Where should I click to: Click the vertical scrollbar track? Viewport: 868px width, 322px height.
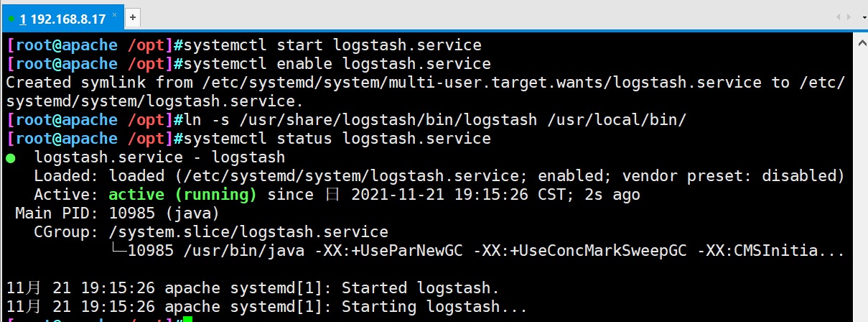pyautogui.click(x=861, y=187)
